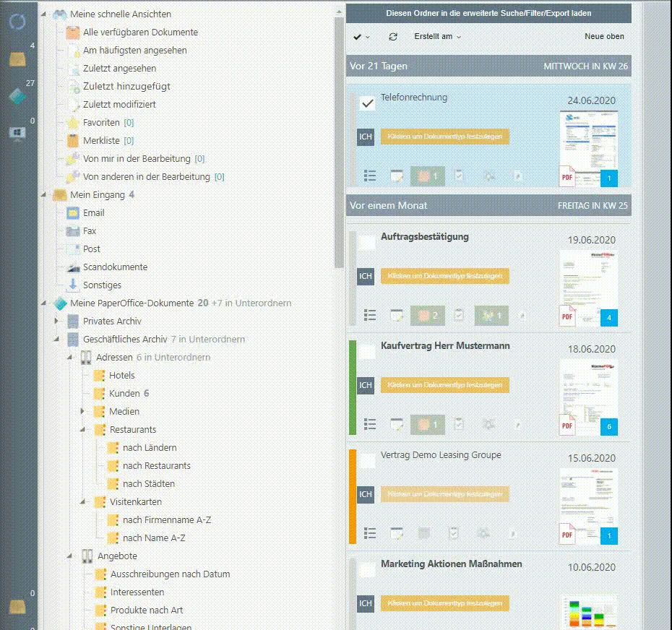Open the Erstellt am sort dropdown
This screenshot has height=630, width=672.
coord(438,37)
